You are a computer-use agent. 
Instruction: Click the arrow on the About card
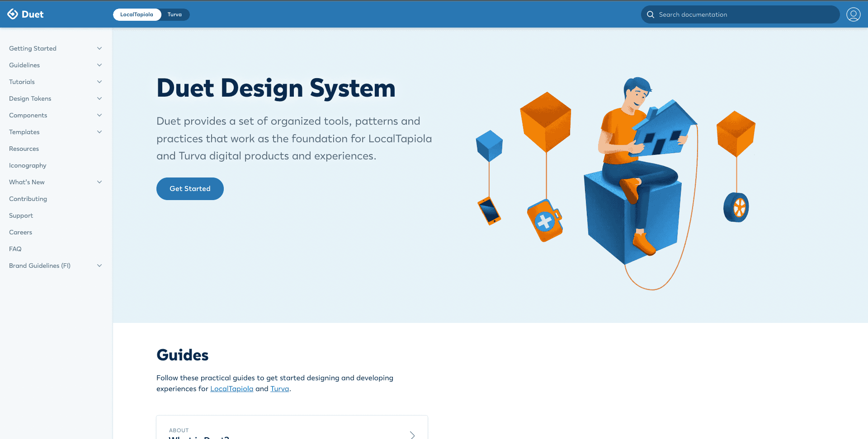[x=412, y=434]
